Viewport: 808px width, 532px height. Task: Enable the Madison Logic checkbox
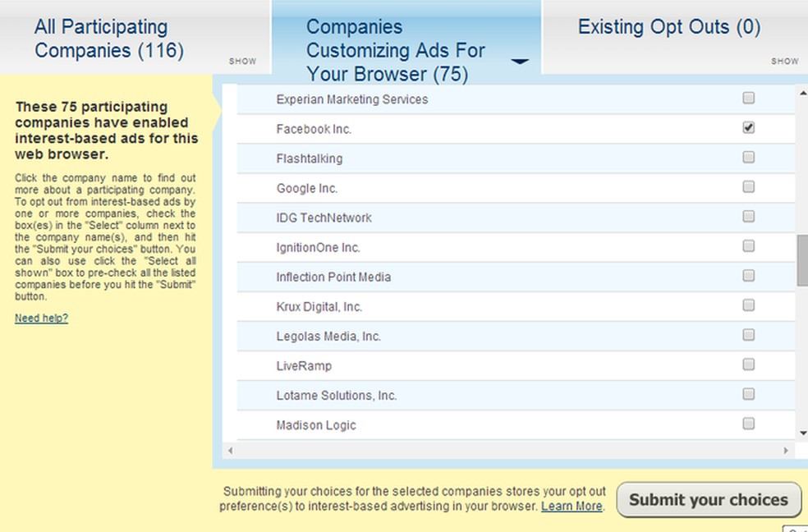point(749,424)
